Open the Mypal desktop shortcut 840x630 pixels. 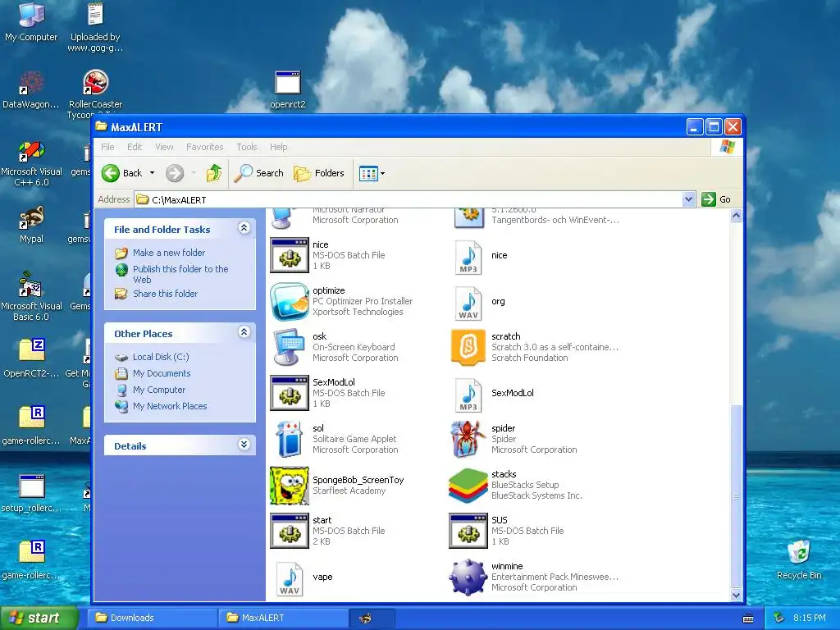pyautogui.click(x=31, y=225)
